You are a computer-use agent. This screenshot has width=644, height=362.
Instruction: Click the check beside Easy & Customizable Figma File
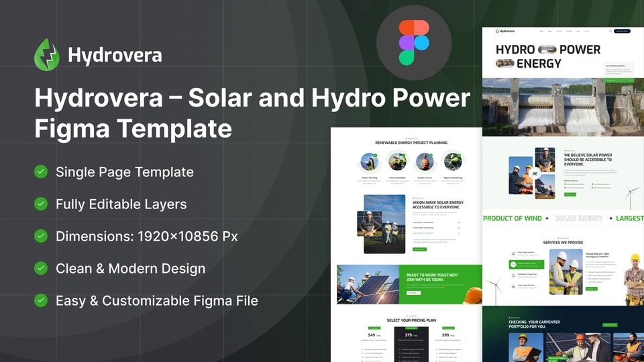click(x=41, y=300)
